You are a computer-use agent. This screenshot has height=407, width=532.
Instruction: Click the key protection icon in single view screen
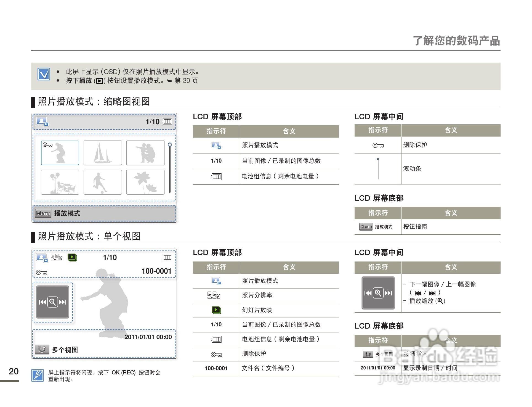point(41,273)
